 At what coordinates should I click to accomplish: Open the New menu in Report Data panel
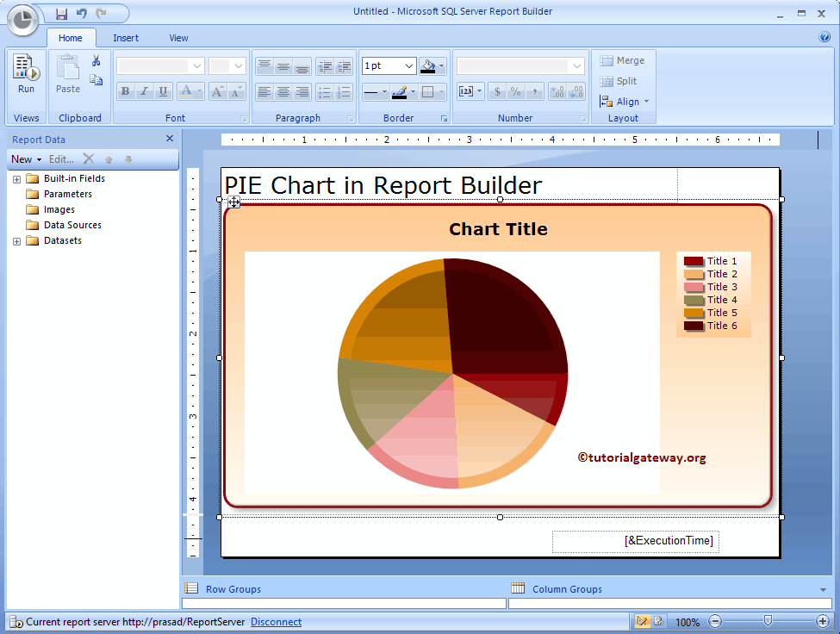click(25, 158)
